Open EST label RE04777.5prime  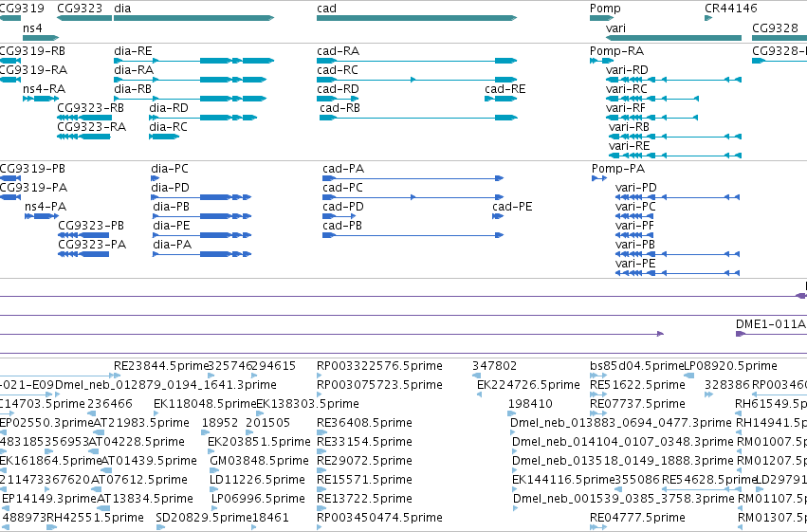pyautogui.click(x=637, y=518)
